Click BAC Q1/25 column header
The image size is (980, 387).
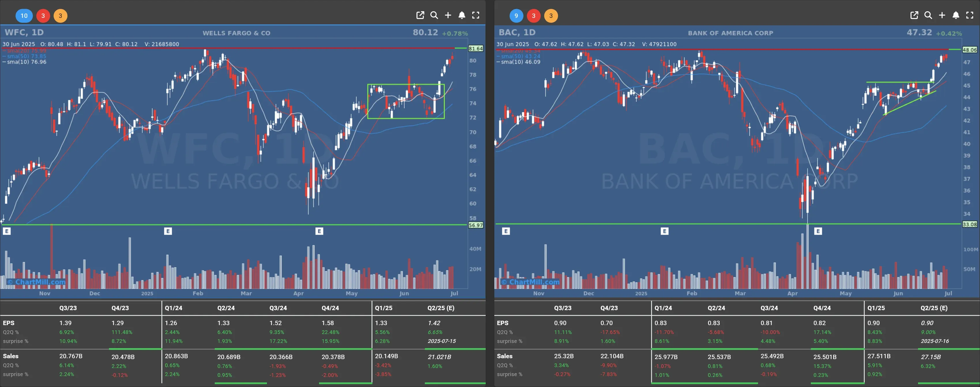click(876, 308)
